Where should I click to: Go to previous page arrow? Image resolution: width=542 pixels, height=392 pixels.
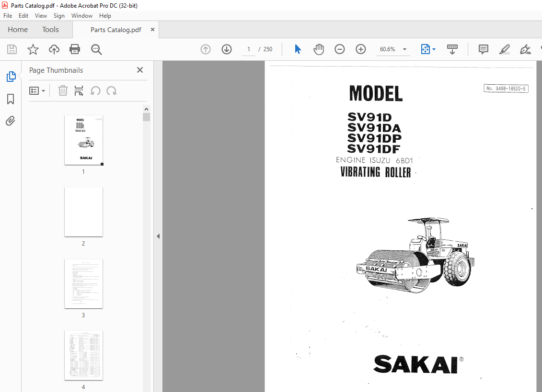click(x=206, y=49)
